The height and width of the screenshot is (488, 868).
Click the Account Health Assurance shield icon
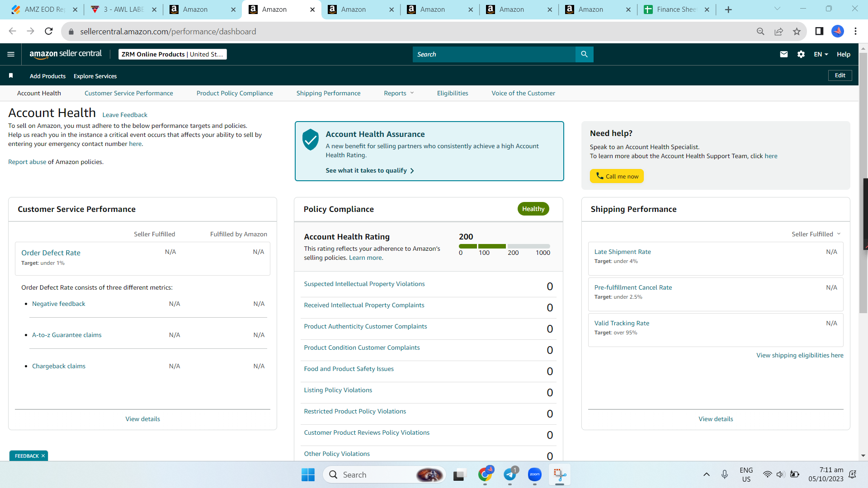(x=311, y=140)
